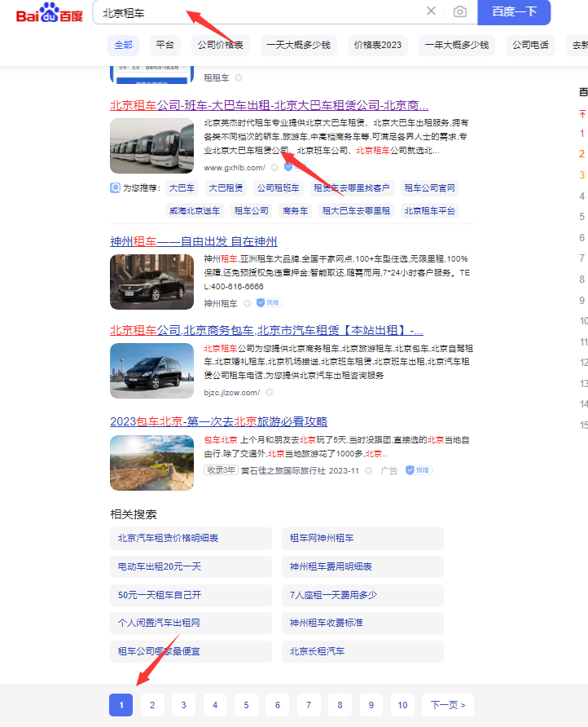Select the 一天大概多少钱 filter tab

pos(298,45)
